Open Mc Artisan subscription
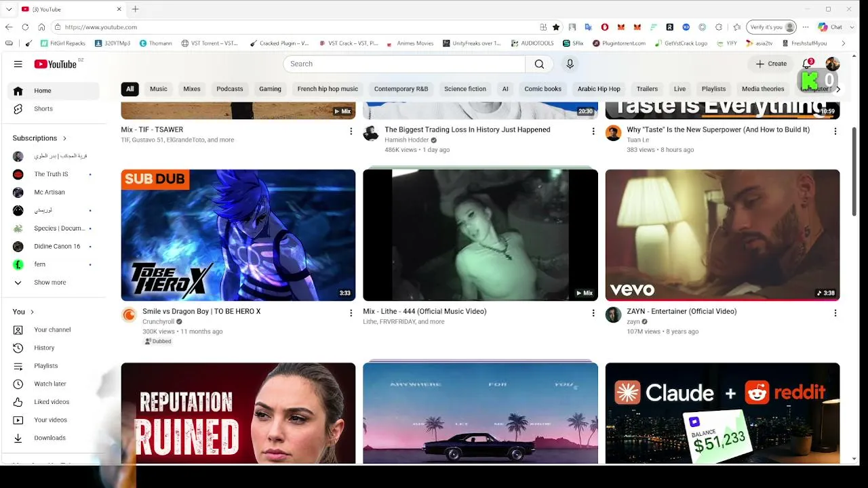Image resolution: width=868 pixels, height=488 pixels. point(52,192)
